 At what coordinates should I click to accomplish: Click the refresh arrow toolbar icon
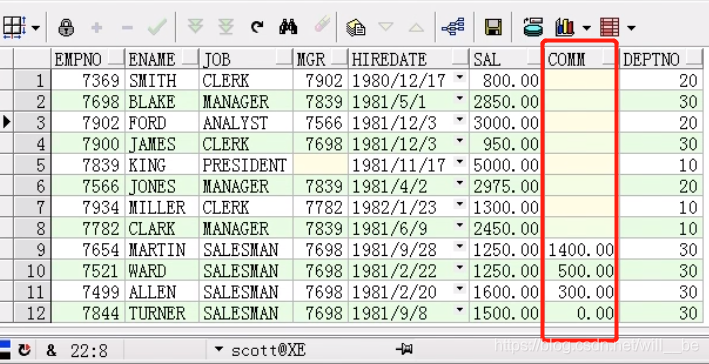pos(257,28)
